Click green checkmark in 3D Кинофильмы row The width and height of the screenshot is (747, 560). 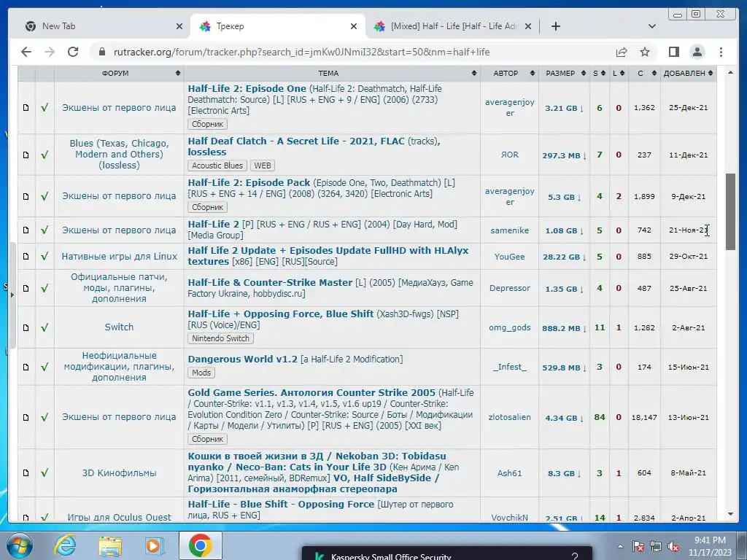44,472
